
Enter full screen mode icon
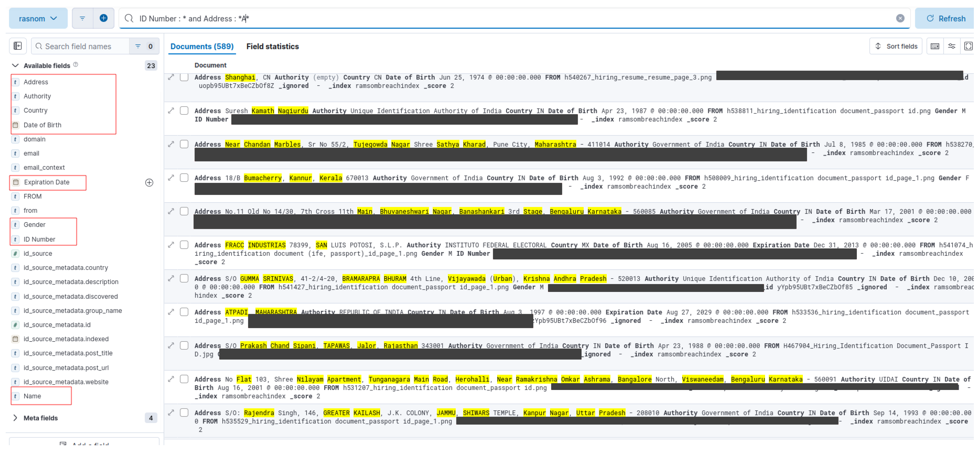(968, 46)
